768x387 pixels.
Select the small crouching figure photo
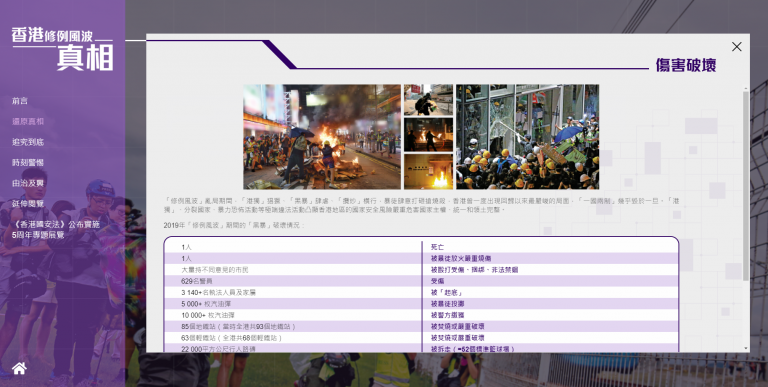(429, 100)
